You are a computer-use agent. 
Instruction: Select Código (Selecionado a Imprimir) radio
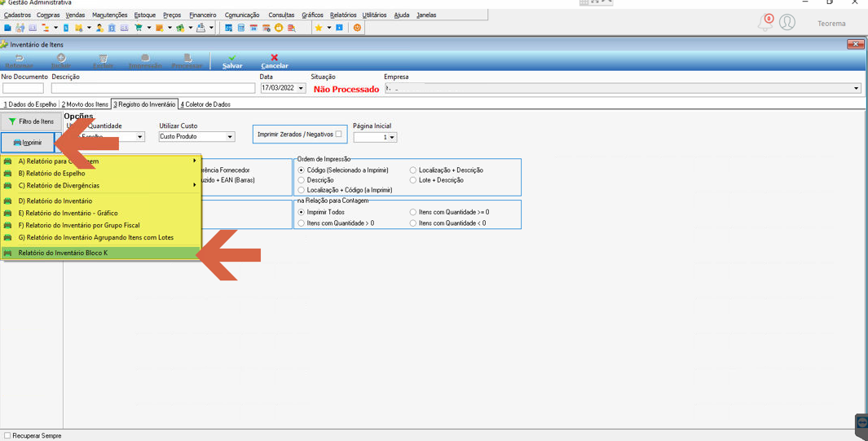[301, 170]
